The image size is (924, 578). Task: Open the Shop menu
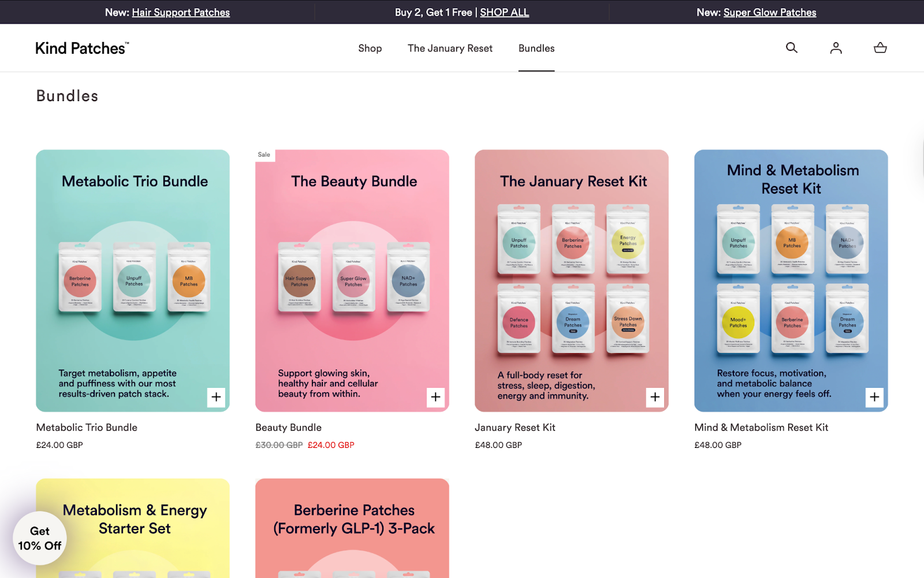tap(370, 49)
